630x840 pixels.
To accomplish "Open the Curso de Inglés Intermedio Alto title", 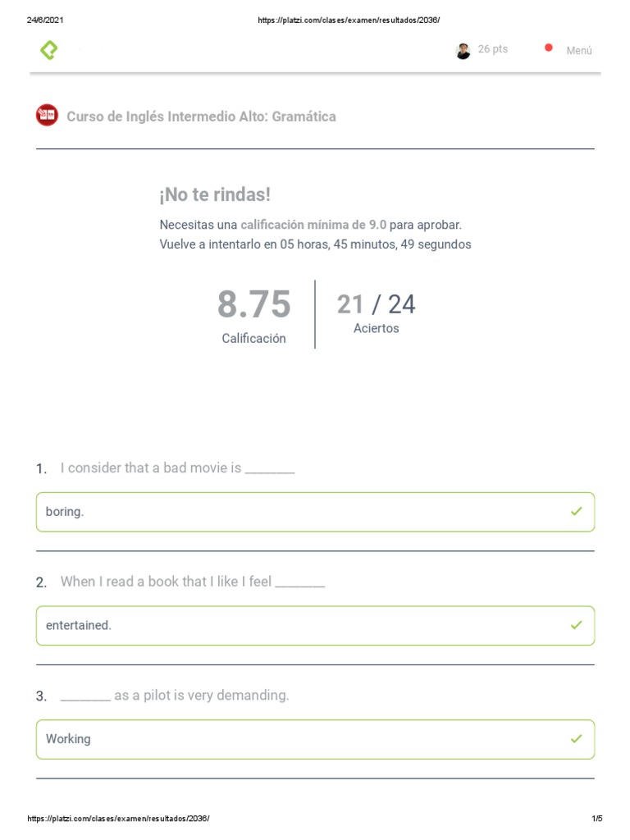I will pos(201,116).
